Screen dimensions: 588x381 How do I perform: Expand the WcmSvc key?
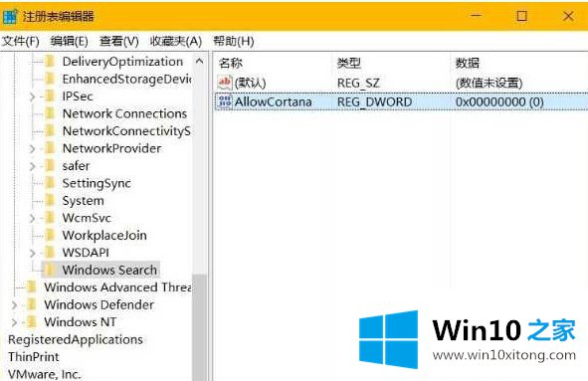(32, 218)
